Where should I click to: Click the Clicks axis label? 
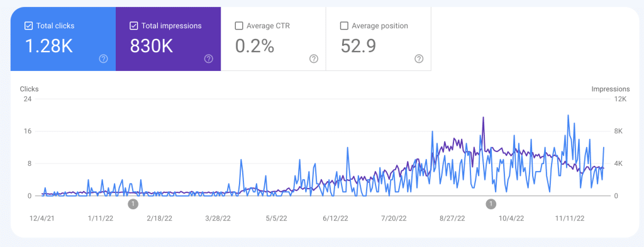coord(29,89)
